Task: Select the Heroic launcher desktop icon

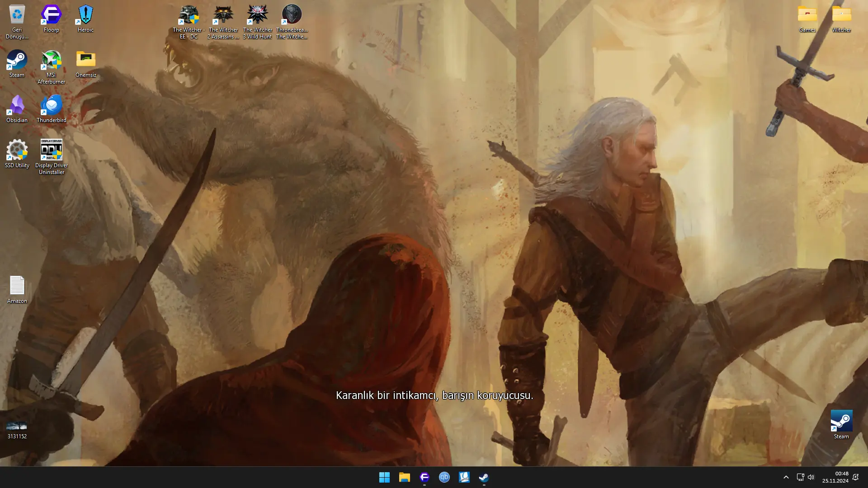Action: coord(85,19)
